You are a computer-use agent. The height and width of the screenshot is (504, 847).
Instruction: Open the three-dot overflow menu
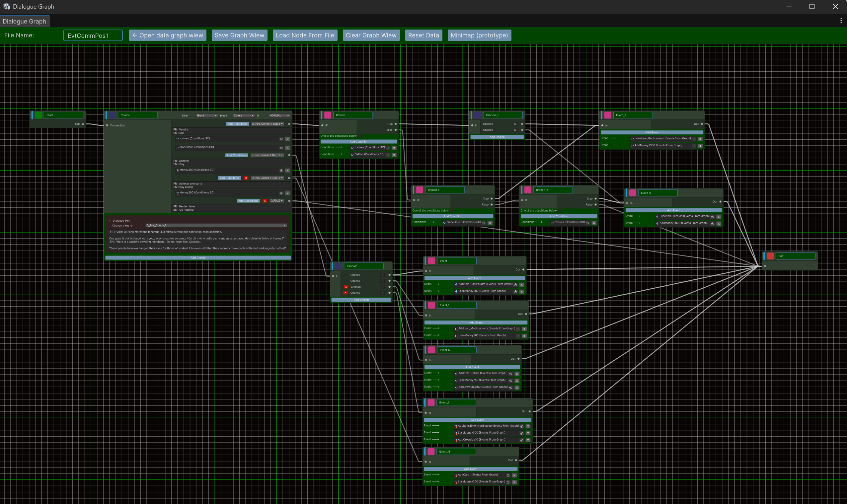point(841,21)
